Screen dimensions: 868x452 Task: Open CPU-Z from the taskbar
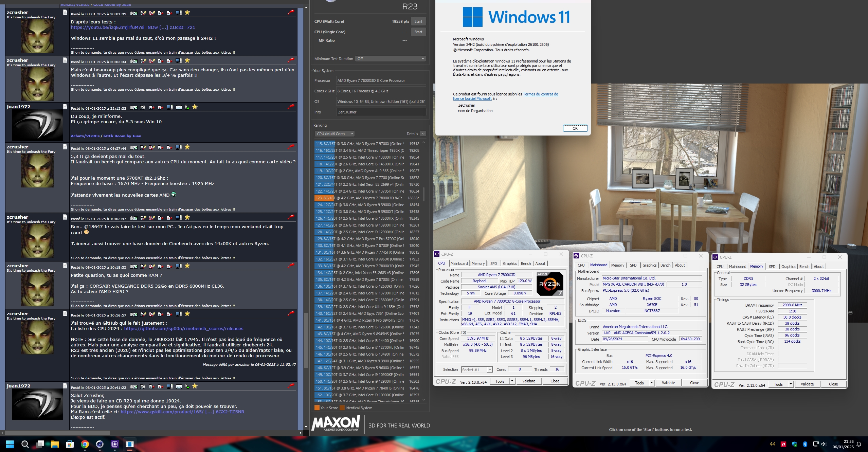click(x=114, y=444)
